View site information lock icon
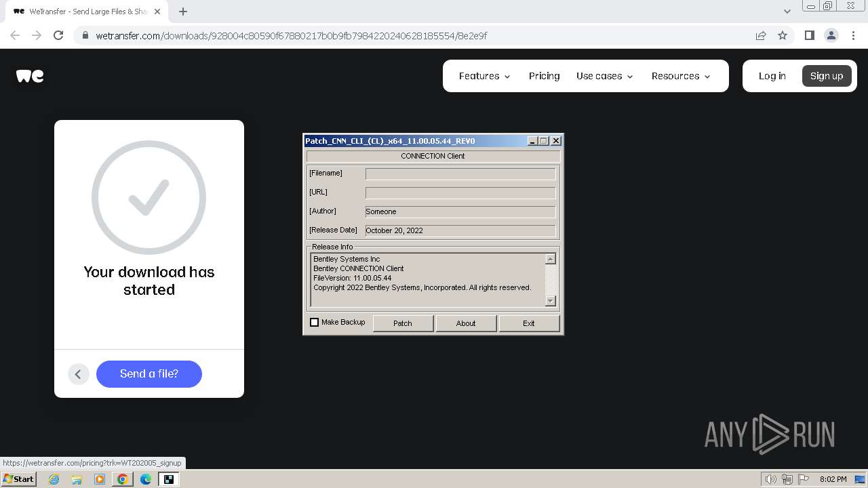The image size is (868, 488). [x=85, y=35]
